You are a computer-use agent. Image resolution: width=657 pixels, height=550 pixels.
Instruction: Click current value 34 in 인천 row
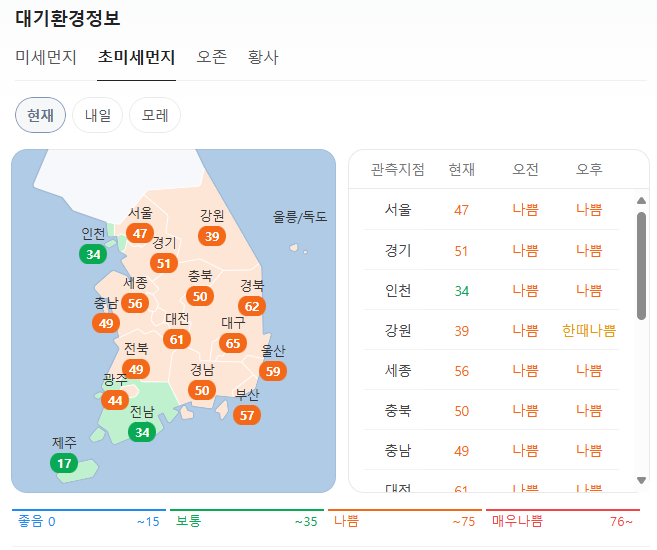(x=462, y=291)
